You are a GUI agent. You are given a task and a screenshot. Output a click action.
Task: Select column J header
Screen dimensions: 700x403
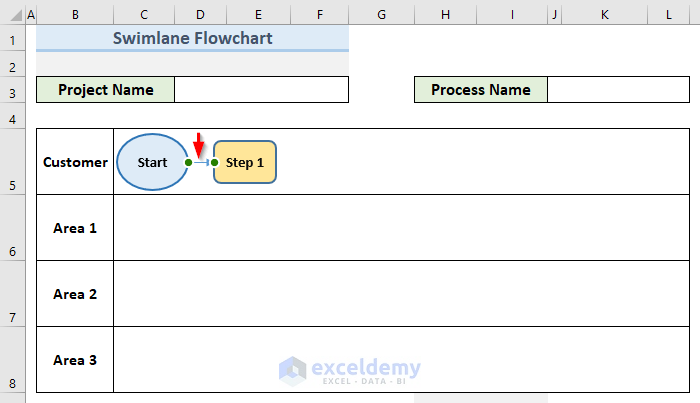pyautogui.click(x=554, y=15)
